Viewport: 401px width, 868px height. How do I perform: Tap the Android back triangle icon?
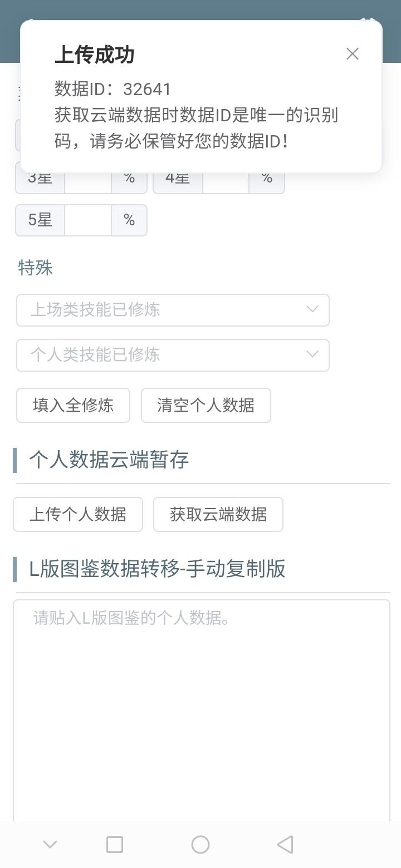click(285, 845)
